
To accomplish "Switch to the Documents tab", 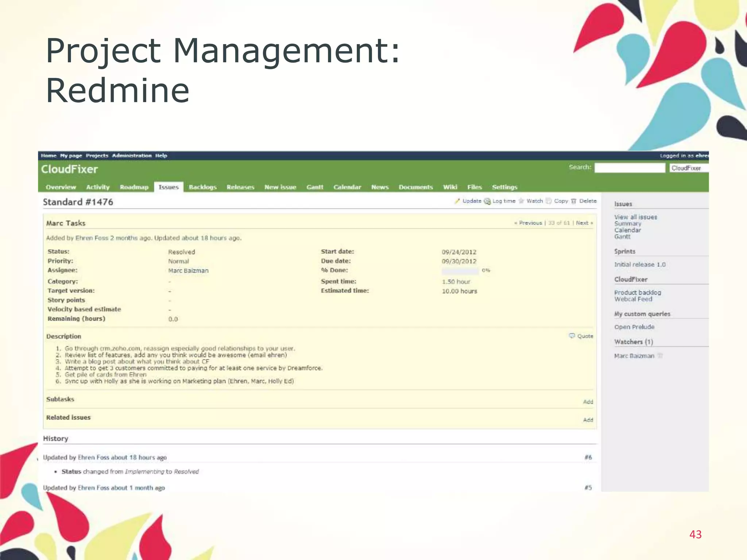I will coord(416,187).
